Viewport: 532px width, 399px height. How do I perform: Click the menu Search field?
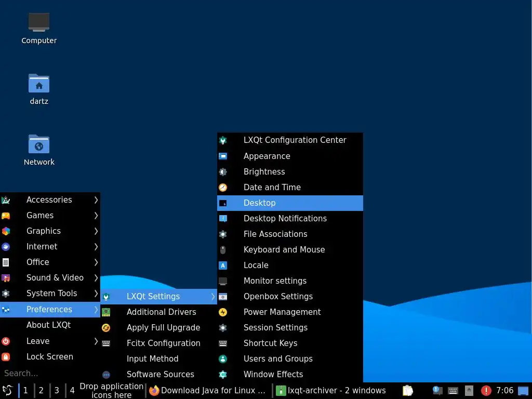coord(50,374)
